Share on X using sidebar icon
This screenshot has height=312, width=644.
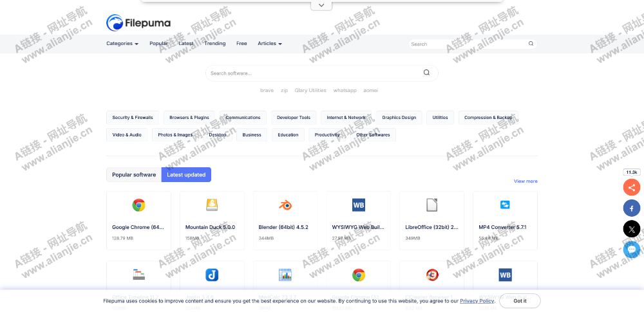[632, 229]
